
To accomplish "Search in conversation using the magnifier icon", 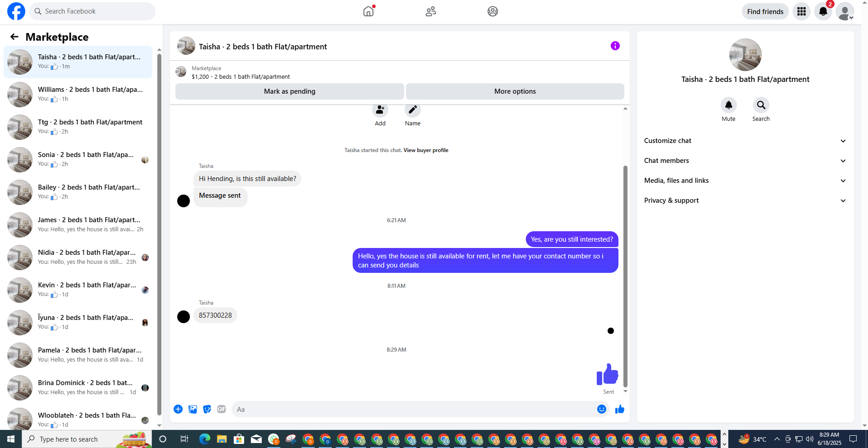I will pos(761,105).
